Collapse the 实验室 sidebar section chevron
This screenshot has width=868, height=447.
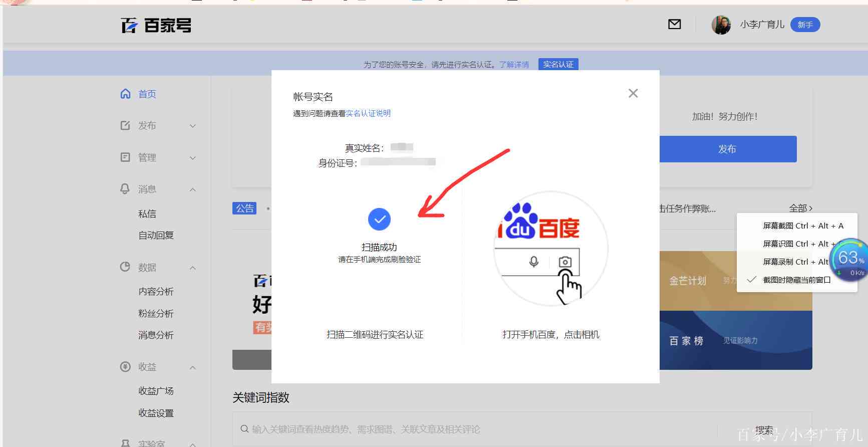coord(193,444)
